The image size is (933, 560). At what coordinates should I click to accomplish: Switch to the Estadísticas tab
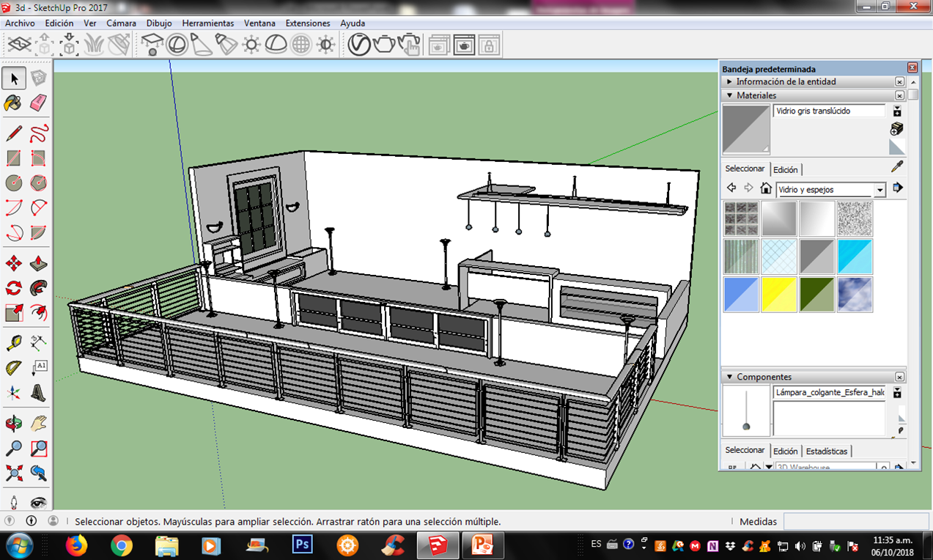pos(827,452)
